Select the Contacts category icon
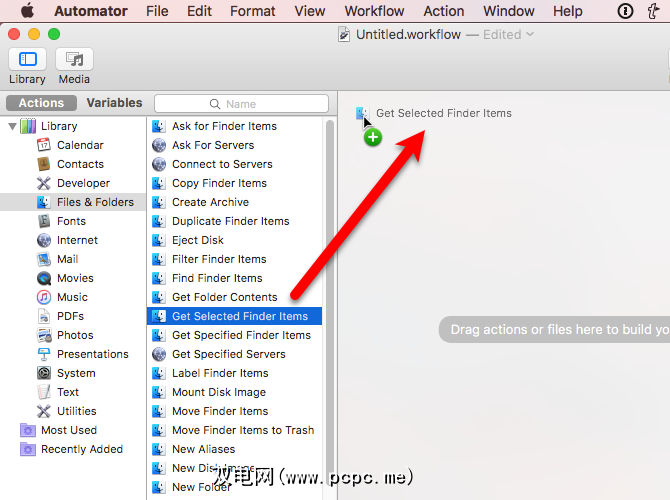 tap(44, 164)
